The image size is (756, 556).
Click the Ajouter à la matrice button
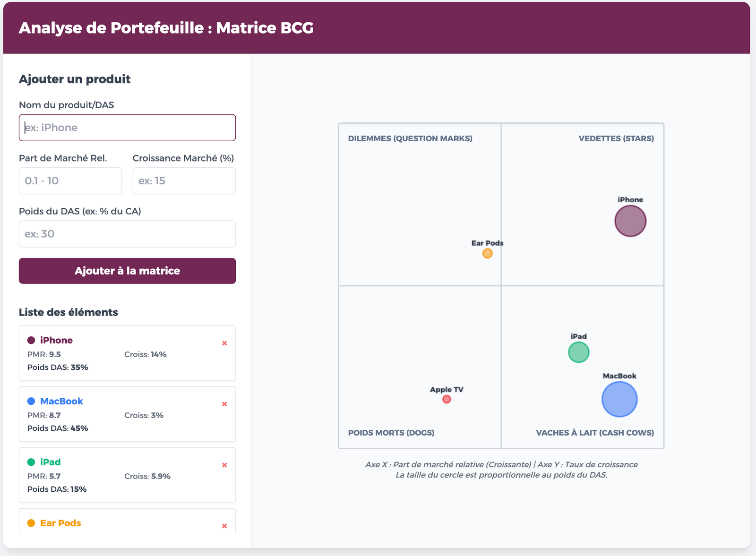tap(127, 271)
